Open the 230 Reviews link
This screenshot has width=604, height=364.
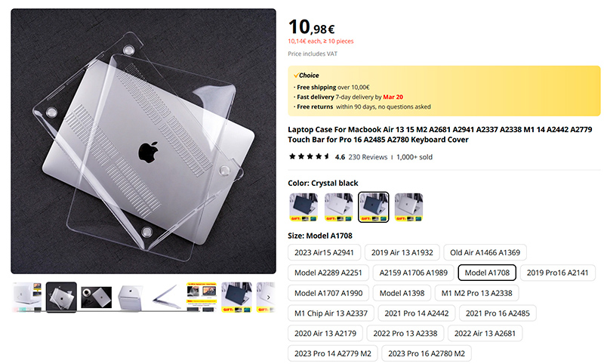click(x=368, y=157)
